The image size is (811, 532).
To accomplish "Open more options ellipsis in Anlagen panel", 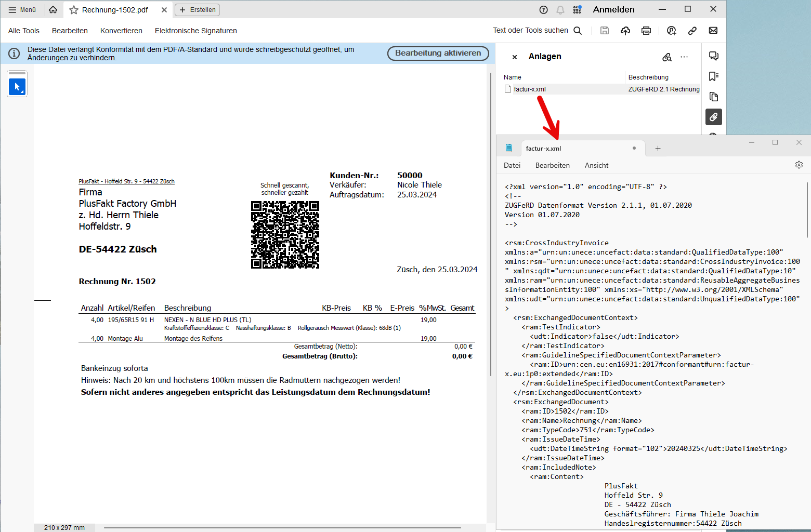I will pos(684,57).
